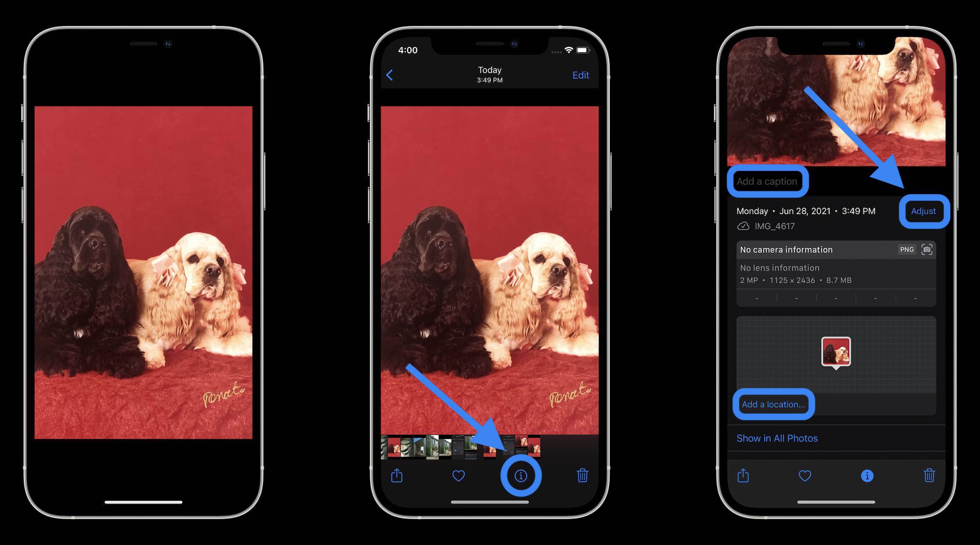Tap the Add a location button
980x545 pixels.
tap(773, 404)
